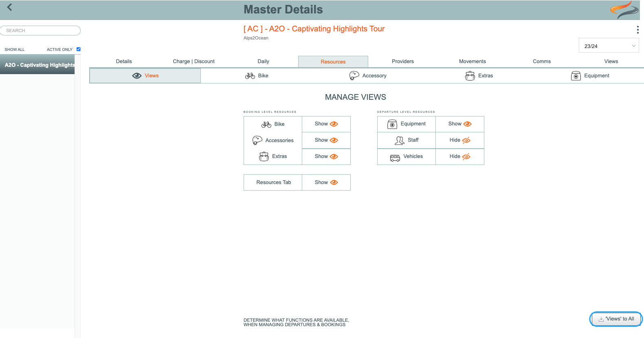Screen dimensions: 644x338
Task: Click the download icon on 'Views' to All
Action: 601,319
